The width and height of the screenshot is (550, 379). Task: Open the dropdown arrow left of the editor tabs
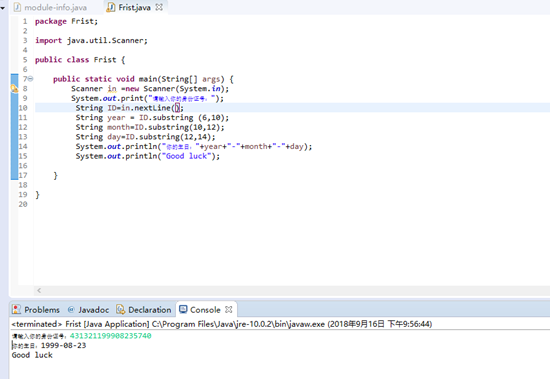(x=3, y=8)
